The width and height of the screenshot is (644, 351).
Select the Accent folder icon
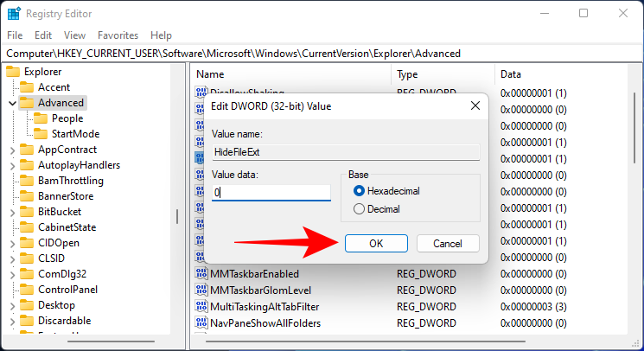coord(27,87)
